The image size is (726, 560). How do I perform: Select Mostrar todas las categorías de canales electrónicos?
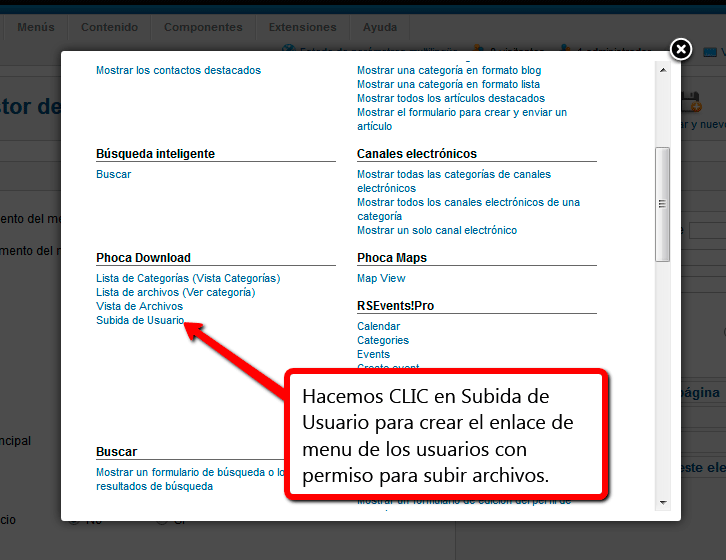(454, 181)
